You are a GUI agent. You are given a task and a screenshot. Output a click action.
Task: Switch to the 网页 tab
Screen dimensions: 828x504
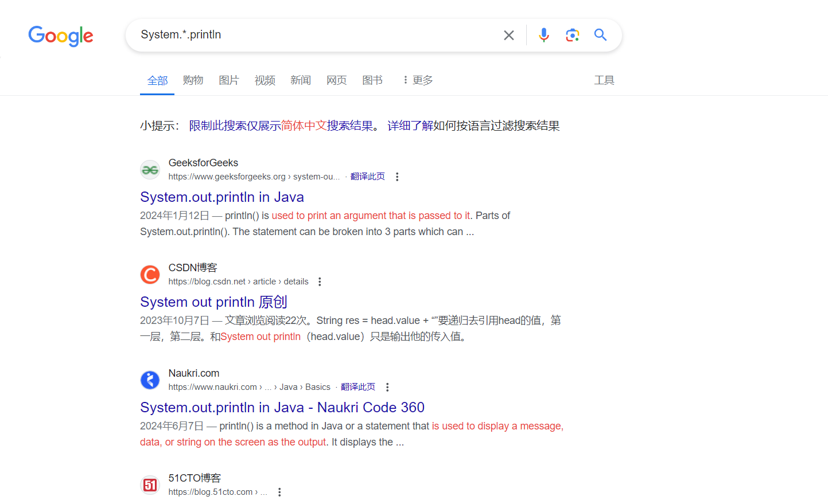click(337, 80)
